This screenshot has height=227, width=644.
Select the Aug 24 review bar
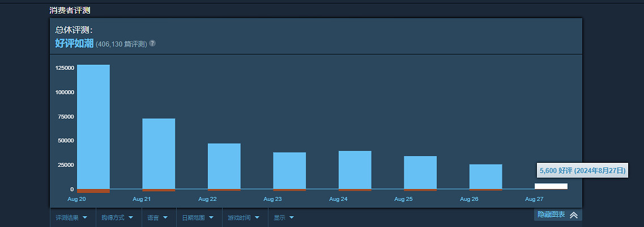(x=355, y=170)
